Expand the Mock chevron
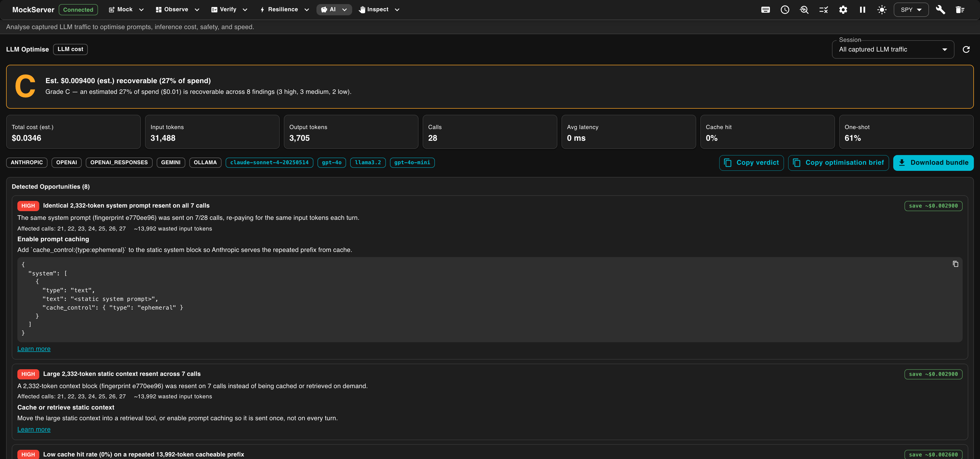This screenshot has width=980, height=459. click(x=141, y=10)
